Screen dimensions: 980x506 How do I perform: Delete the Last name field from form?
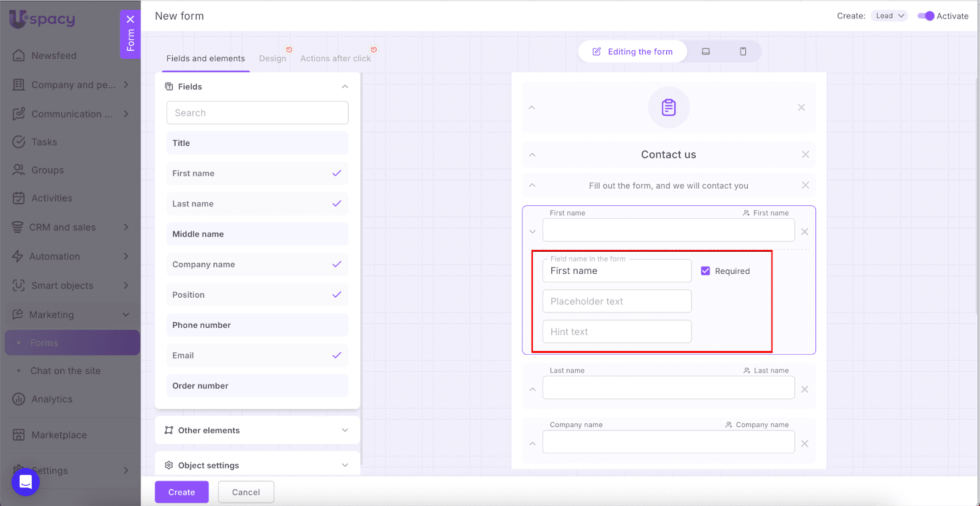click(x=805, y=390)
